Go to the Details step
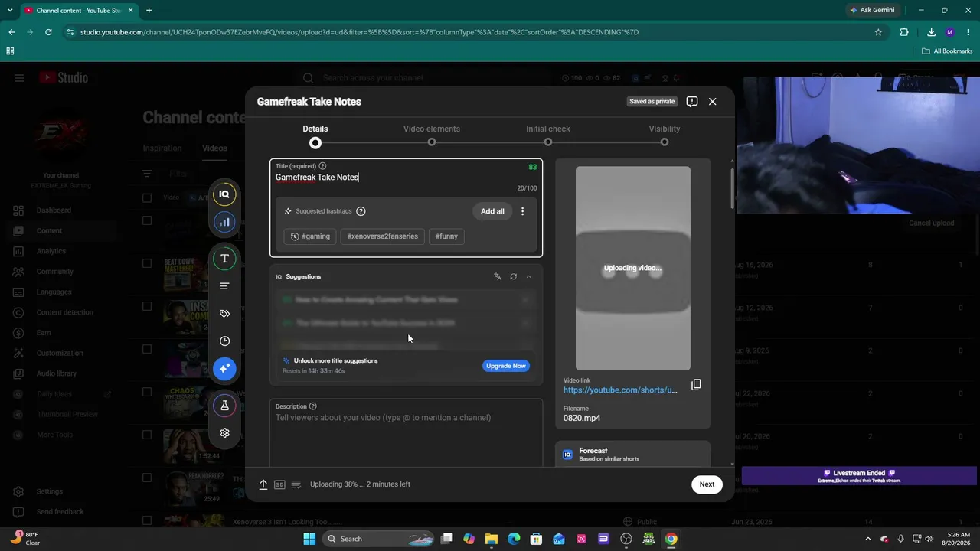This screenshot has height=551, width=980. pos(315,136)
